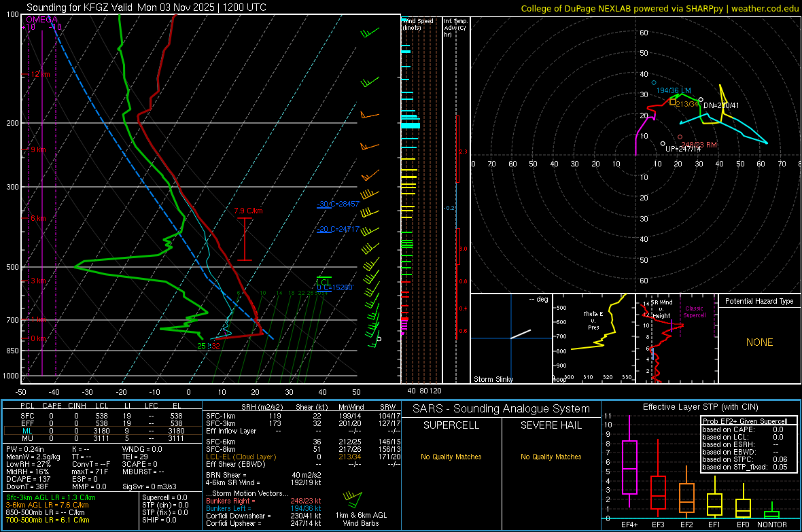Click the maxT = 71F value
802x532 pixels.
(90, 472)
